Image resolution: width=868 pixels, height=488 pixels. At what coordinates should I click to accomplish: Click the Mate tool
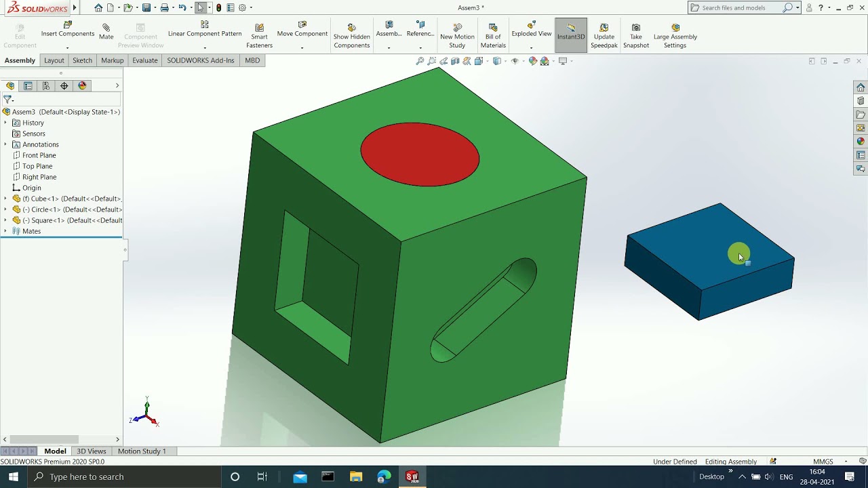point(106,32)
